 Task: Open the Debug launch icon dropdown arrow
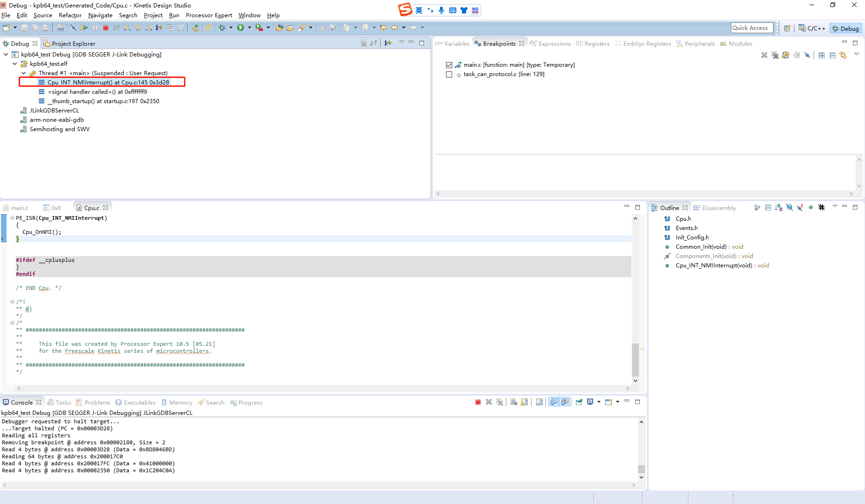pyautogui.click(x=231, y=28)
